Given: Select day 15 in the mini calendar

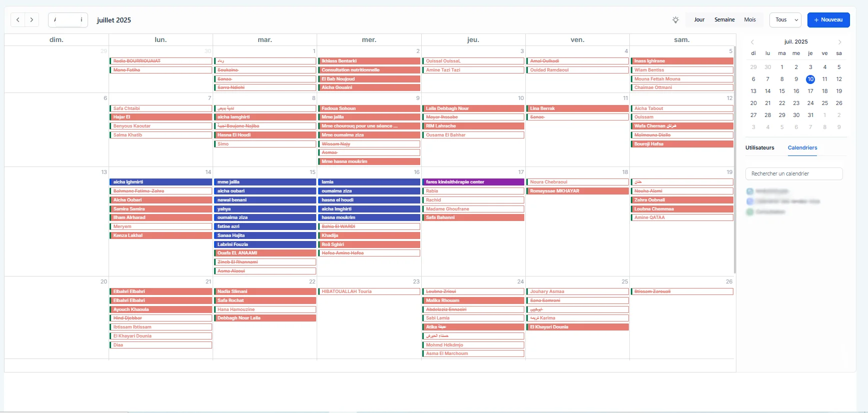Looking at the screenshot, I should click(x=782, y=91).
